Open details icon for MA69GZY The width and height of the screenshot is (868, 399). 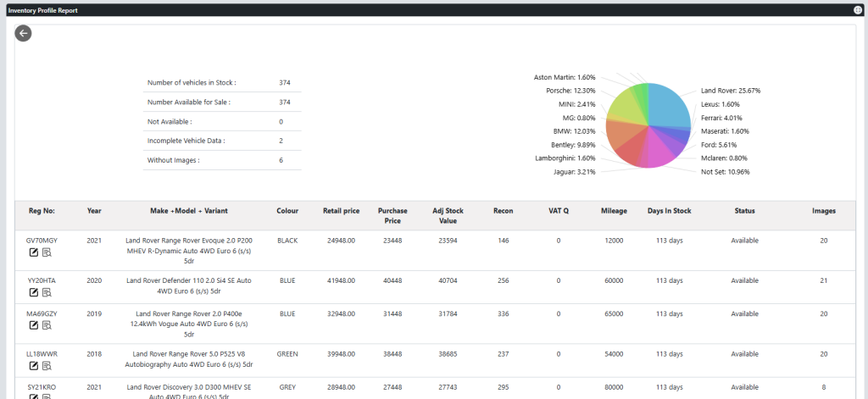(x=47, y=325)
